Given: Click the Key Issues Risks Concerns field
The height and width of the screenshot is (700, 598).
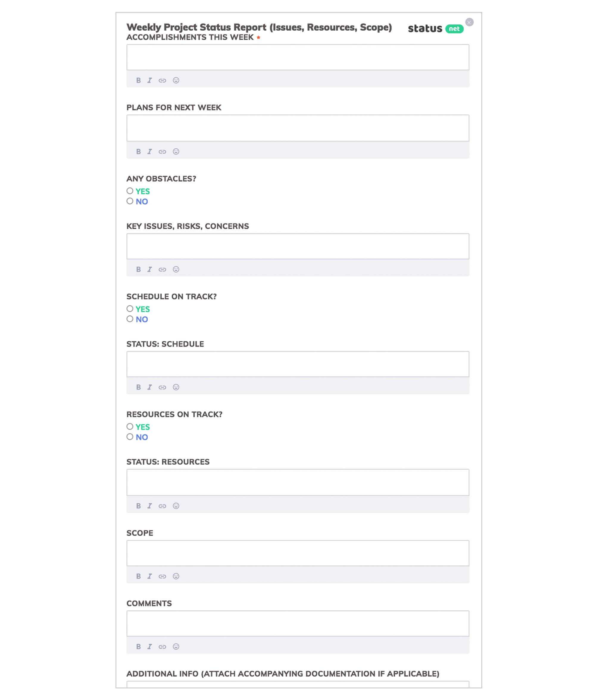Looking at the screenshot, I should pos(298,246).
